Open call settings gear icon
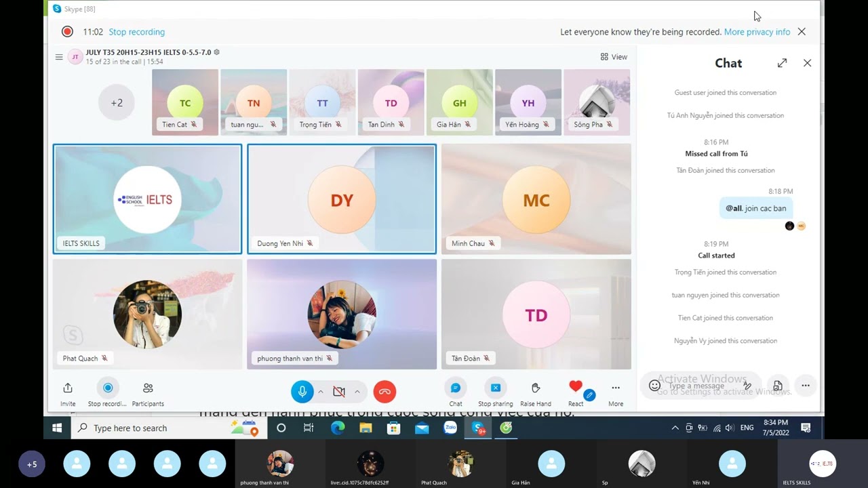868x488 pixels. (216, 52)
